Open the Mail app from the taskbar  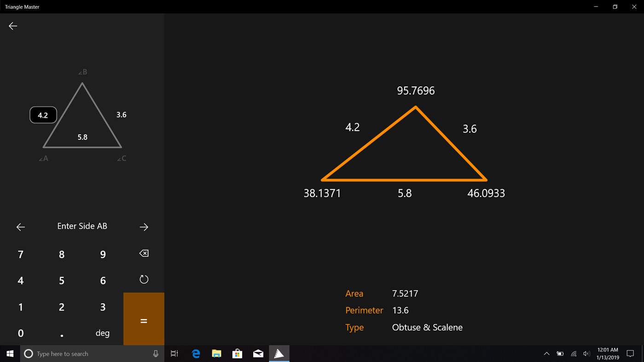[258, 353]
